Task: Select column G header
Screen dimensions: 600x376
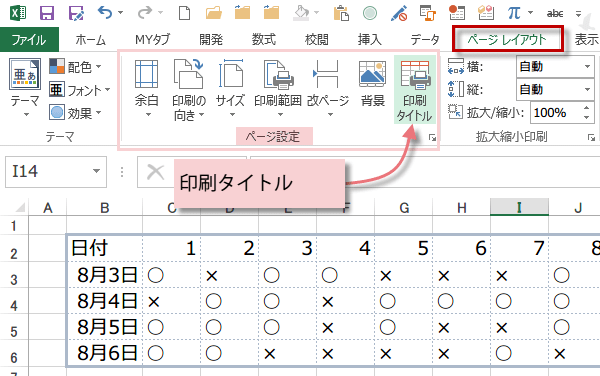Action: pyautogui.click(x=404, y=208)
